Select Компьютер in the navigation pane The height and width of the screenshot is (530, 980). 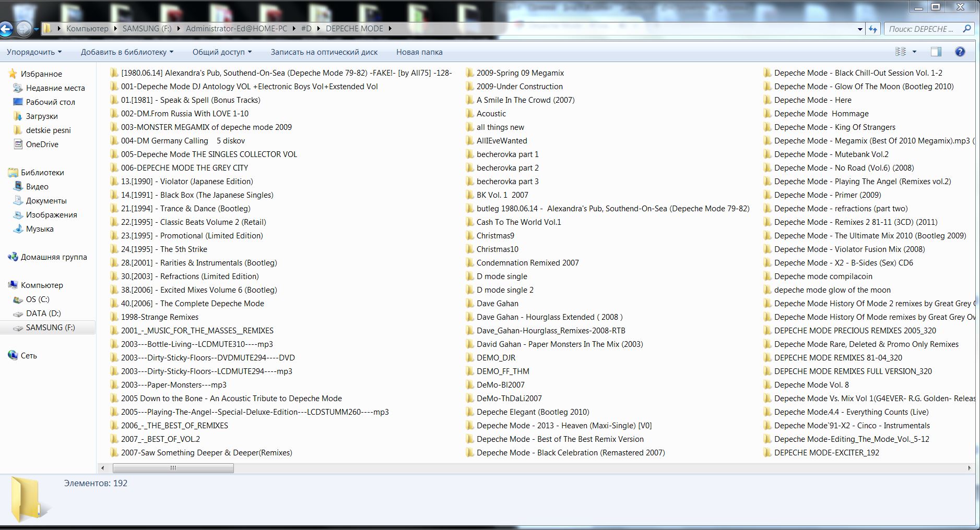[x=42, y=285]
